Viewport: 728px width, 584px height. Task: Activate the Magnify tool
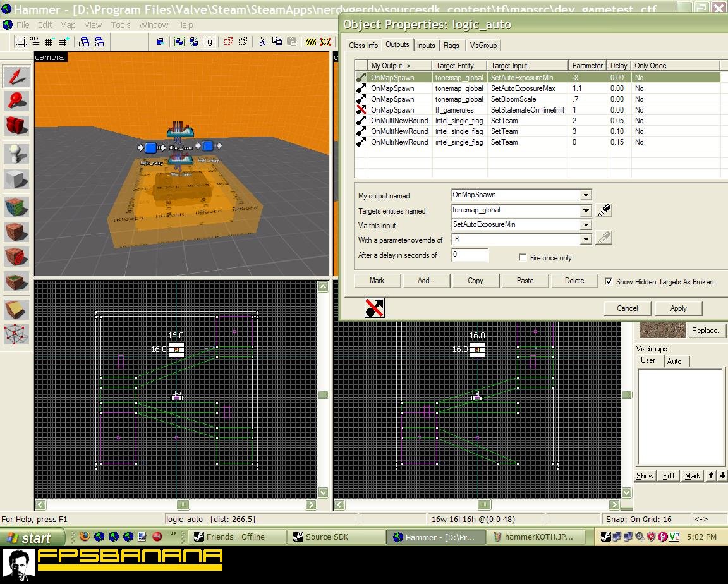point(16,100)
